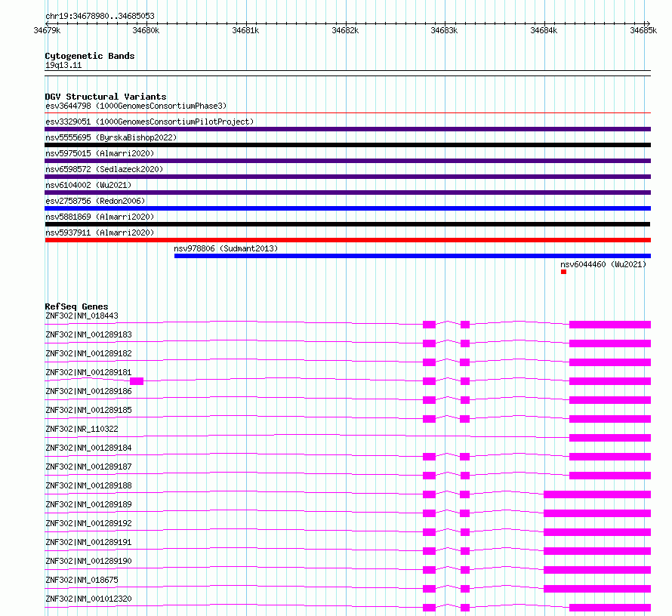This screenshot has height=616, width=672.
Task: Open variant esv3644798 (1000GenomesConsortiumPhase3) label
Action: tap(136, 106)
